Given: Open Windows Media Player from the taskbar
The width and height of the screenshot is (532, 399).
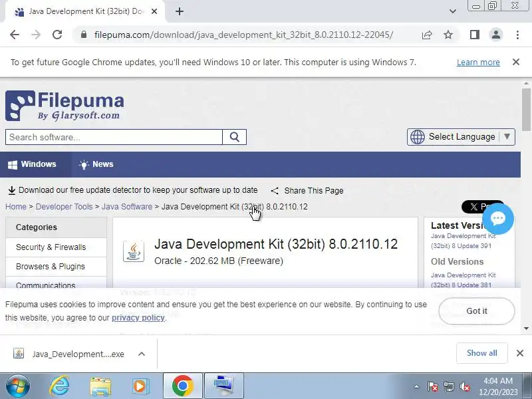Looking at the screenshot, I should tap(140, 386).
